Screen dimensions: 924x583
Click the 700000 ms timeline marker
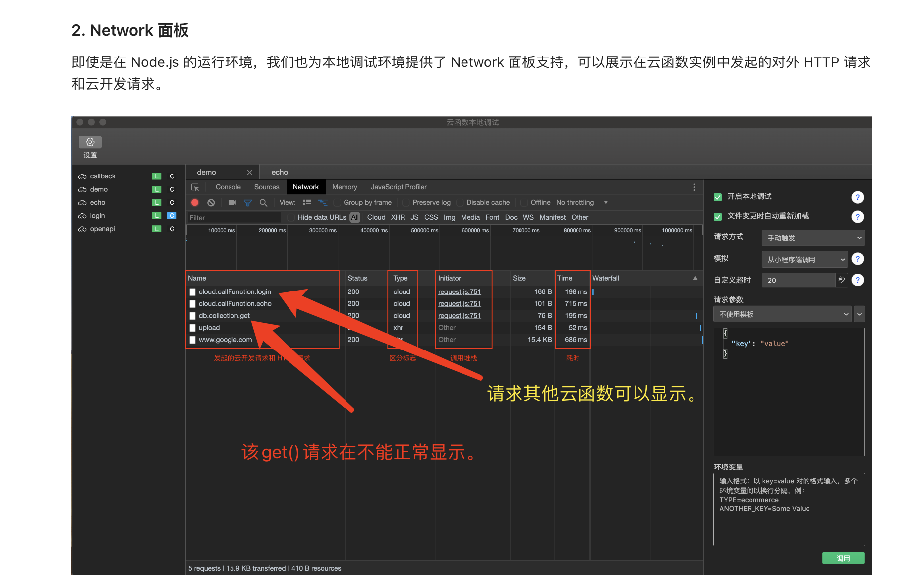525,230
